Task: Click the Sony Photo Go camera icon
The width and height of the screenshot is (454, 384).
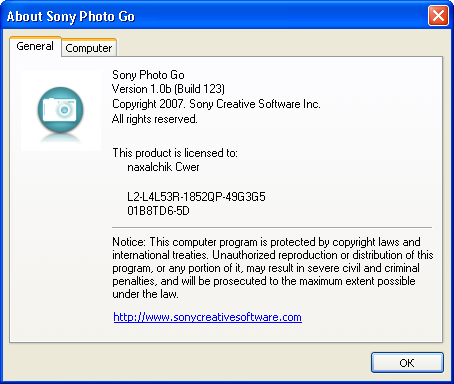Action: coord(61,111)
